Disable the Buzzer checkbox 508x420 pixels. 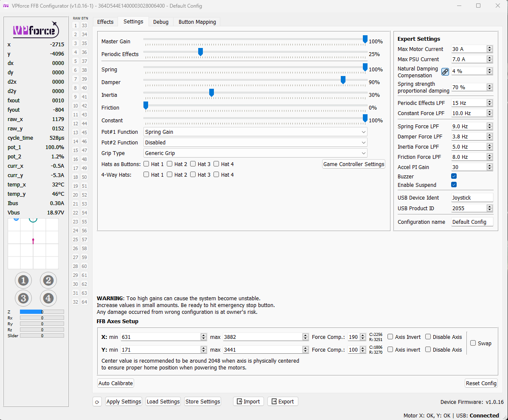point(454,176)
